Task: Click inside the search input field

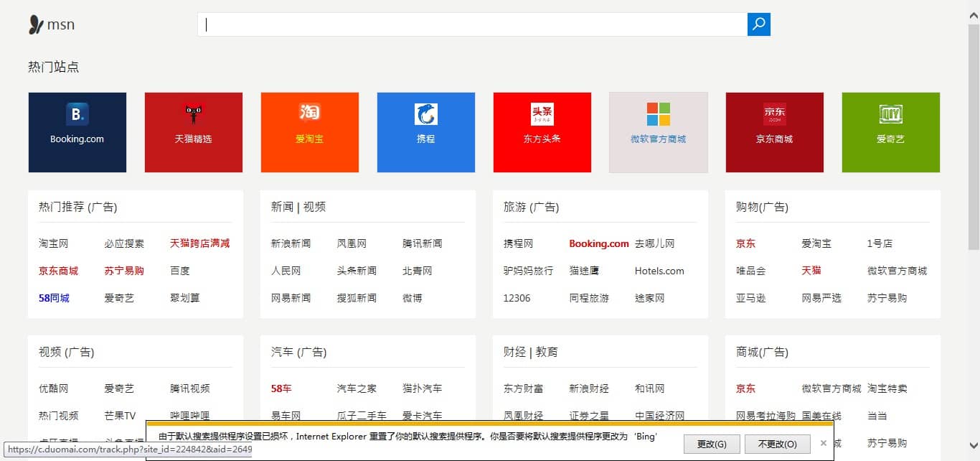Action: tap(473, 24)
